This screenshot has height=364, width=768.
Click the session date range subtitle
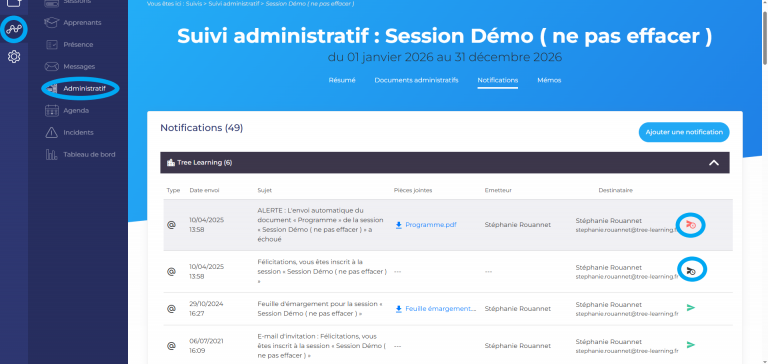tap(445, 57)
